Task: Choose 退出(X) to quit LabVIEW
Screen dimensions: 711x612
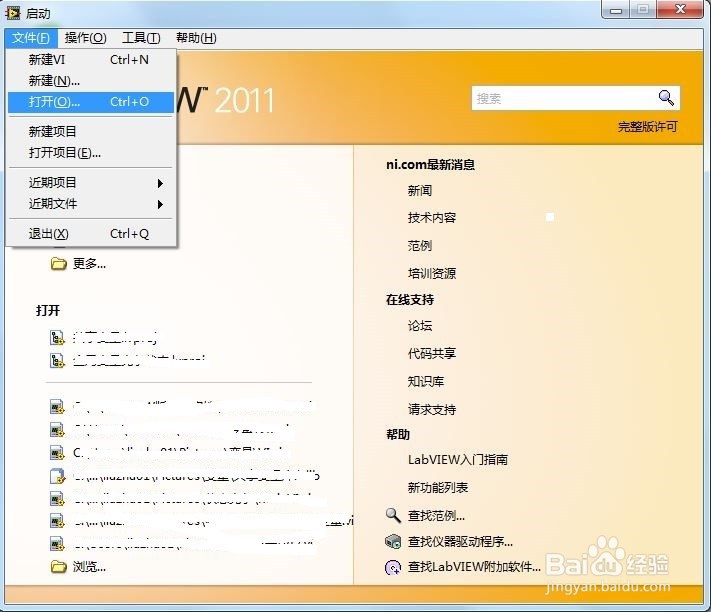Action: [x=91, y=234]
